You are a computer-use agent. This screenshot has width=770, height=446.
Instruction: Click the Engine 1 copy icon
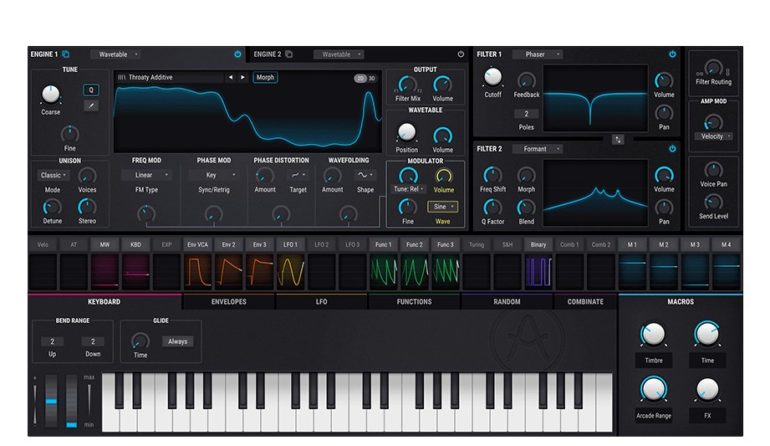[66, 54]
